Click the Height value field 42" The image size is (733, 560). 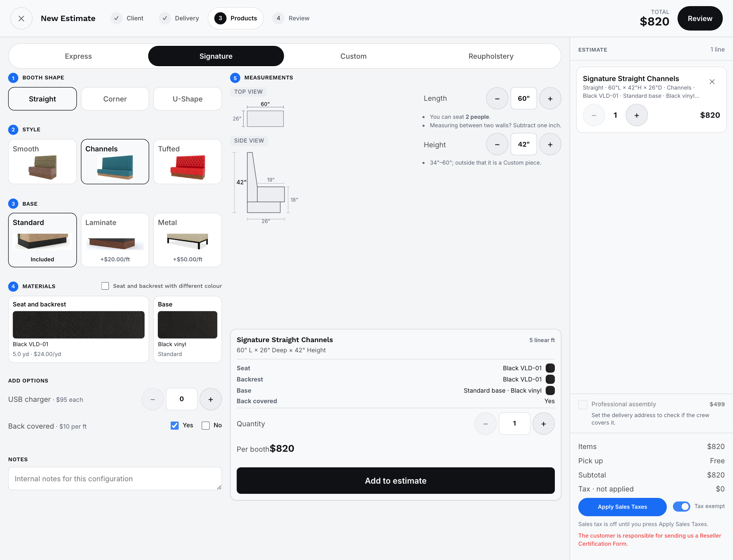coord(524,145)
